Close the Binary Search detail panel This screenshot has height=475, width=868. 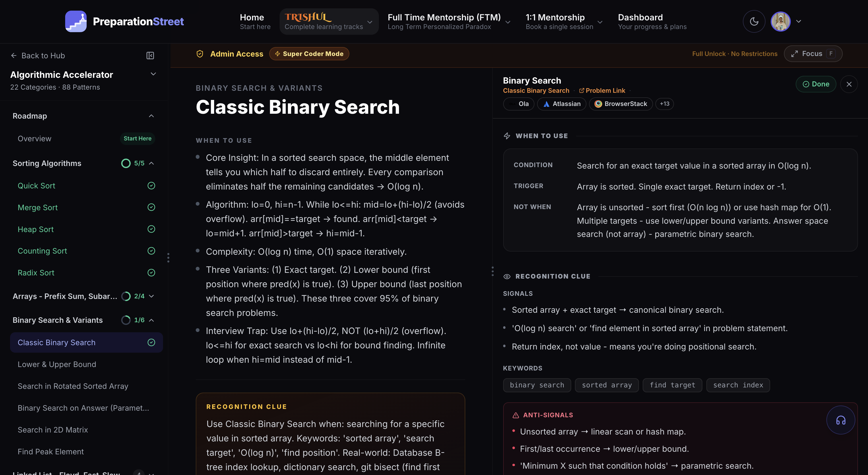[x=849, y=84]
